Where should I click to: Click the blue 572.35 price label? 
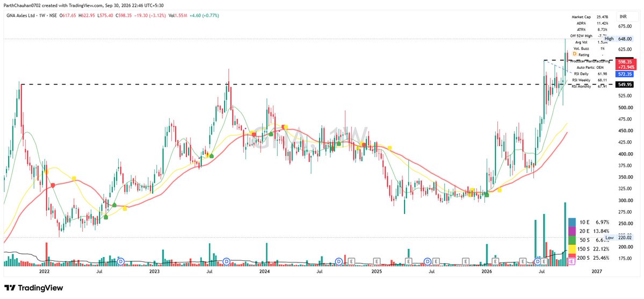click(626, 74)
